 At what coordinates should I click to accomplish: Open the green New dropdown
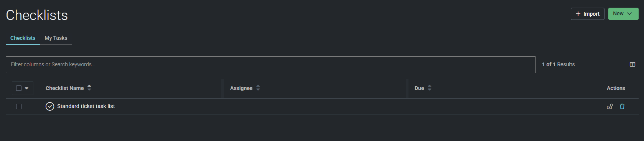click(x=623, y=14)
